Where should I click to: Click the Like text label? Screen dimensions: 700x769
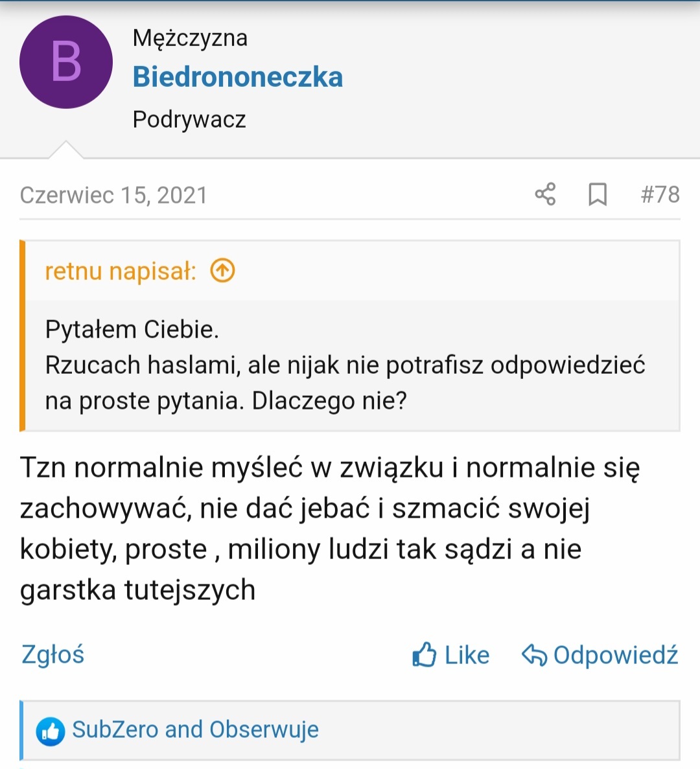tap(467, 655)
